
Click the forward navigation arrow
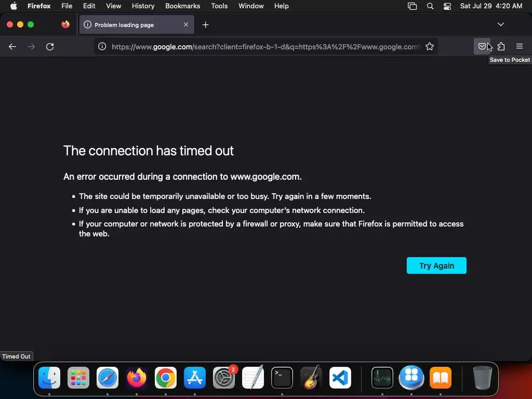pyautogui.click(x=31, y=46)
